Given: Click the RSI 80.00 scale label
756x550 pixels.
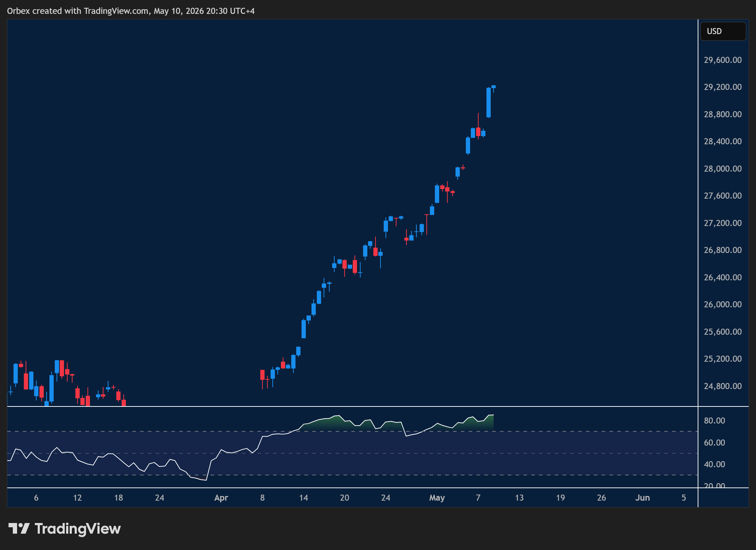Looking at the screenshot, I should point(714,421).
